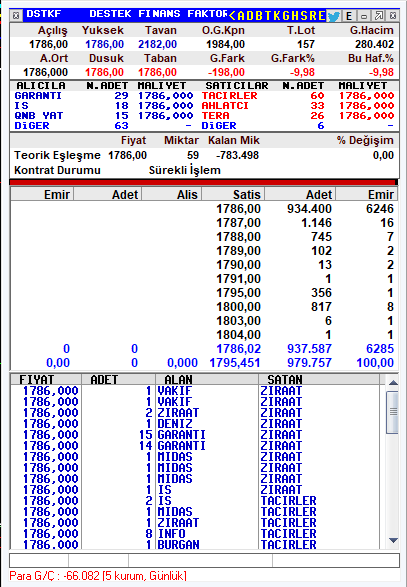Click the total sell quantity 937.587

(x=309, y=349)
